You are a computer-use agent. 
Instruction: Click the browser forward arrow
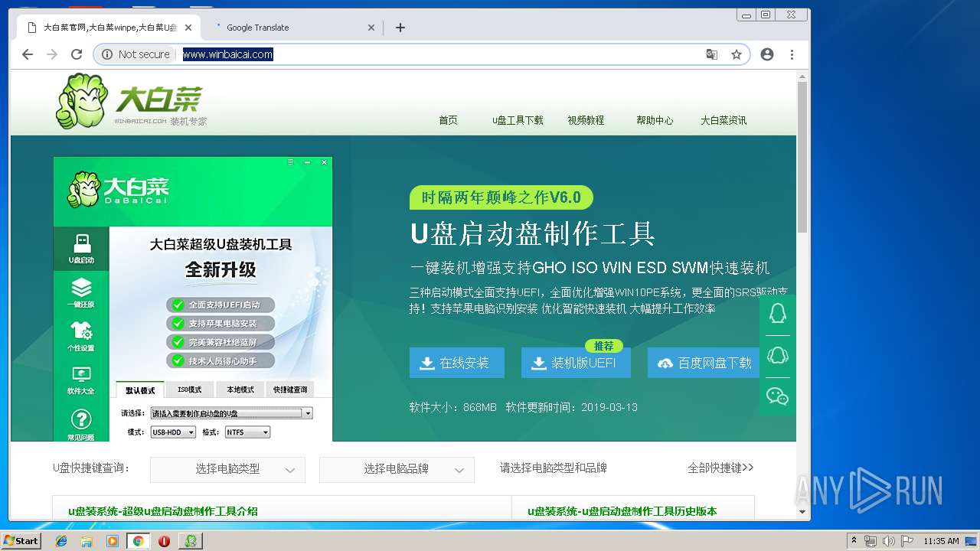pyautogui.click(x=52, y=54)
